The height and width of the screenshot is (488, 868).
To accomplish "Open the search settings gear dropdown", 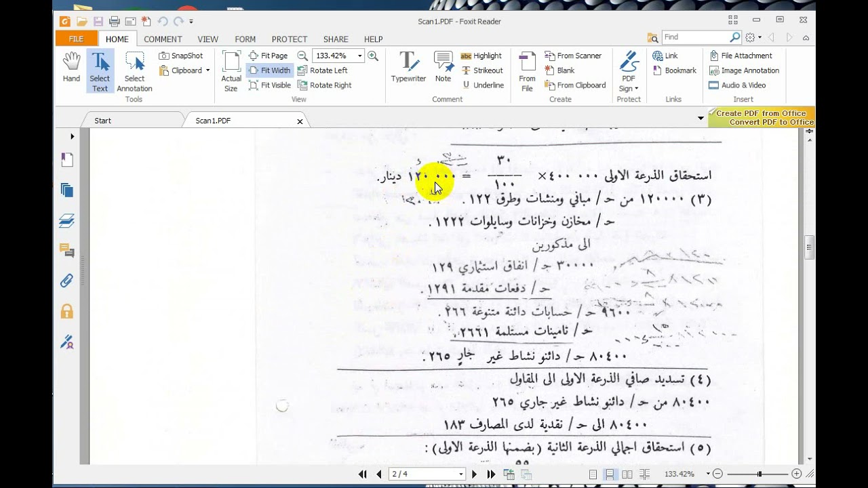I will coord(753,37).
